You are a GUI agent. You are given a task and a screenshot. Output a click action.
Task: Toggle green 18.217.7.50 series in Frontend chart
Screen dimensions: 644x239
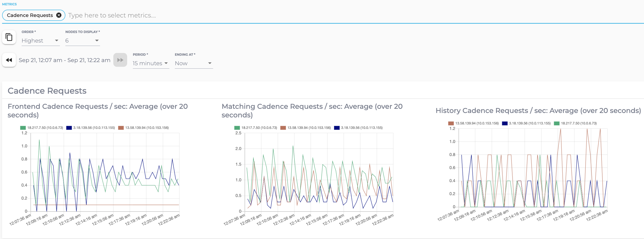pyautogui.click(x=42, y=128)
